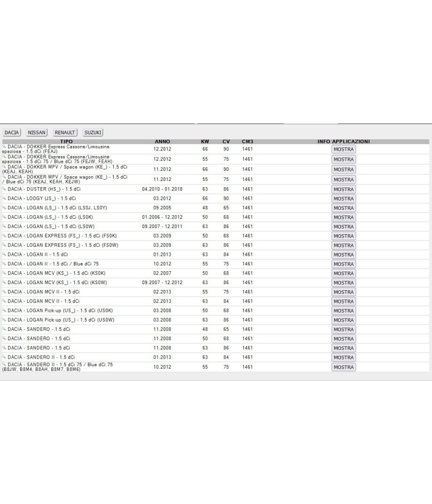Click DACIA - LOGAN MCV (KS_) - 1.5 dCi (KS0K) text
Screen dimensions: 432x504
pos(57,273)
